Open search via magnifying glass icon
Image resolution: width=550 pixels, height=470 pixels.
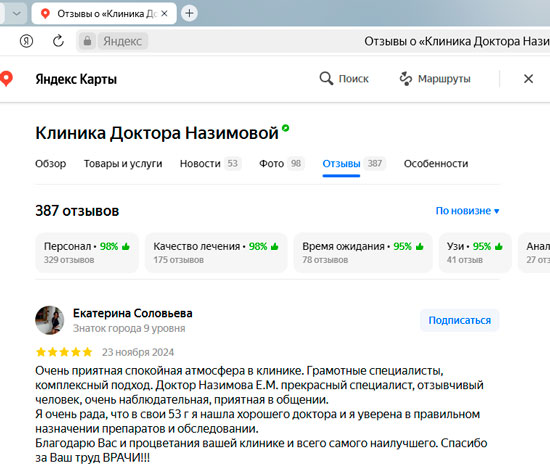tap(326, 79)
